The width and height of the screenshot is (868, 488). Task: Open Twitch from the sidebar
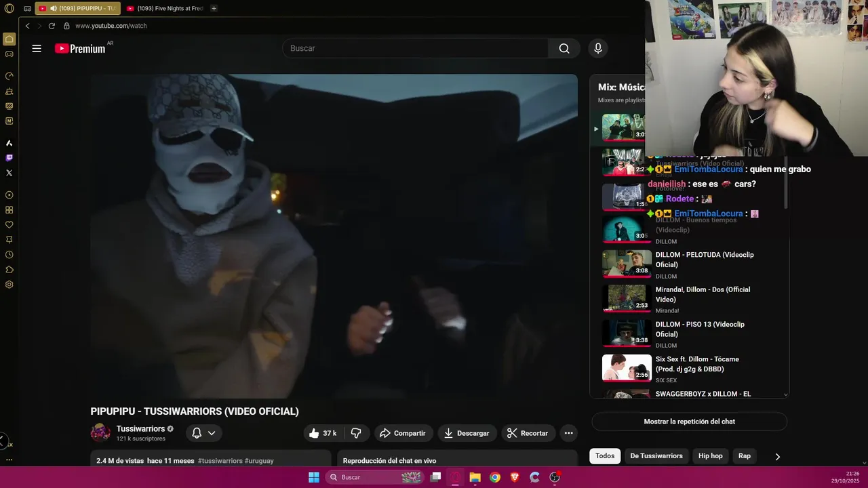(9, 158)
